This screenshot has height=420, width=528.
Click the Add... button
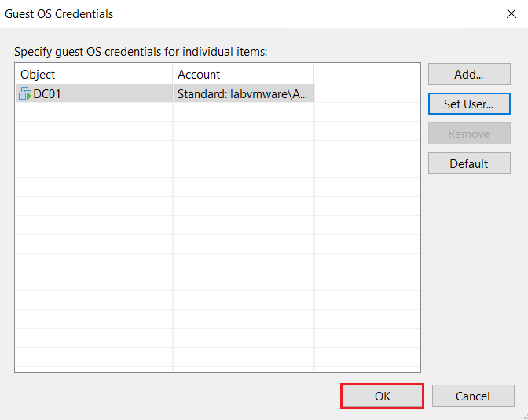pos(469,75)
